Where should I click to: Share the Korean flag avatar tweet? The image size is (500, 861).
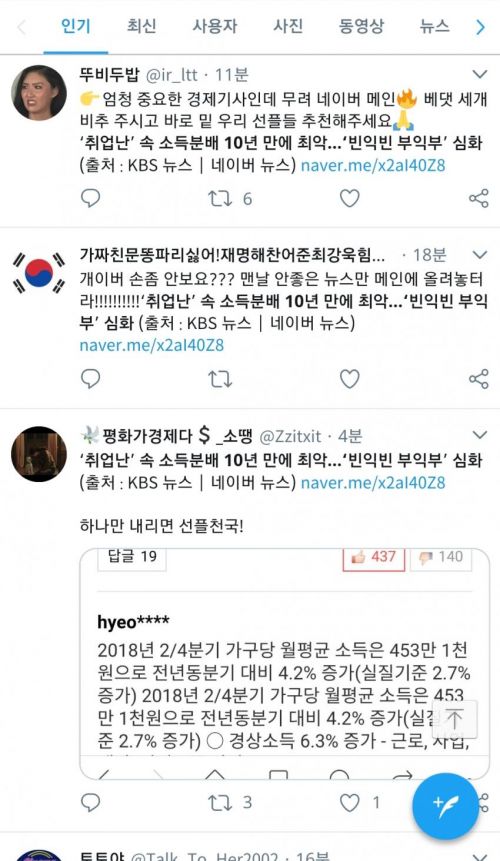pos(479,379)
